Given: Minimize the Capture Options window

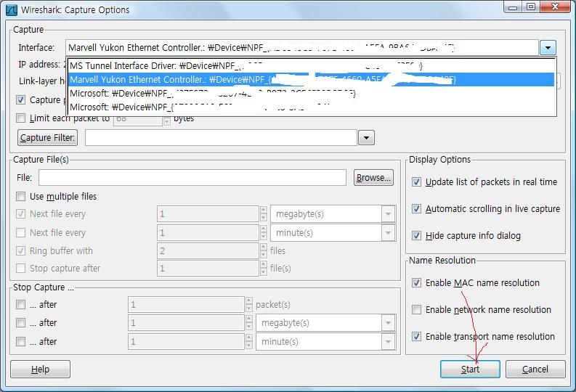Looking at the screenshot, I should (x=513, y=7).
